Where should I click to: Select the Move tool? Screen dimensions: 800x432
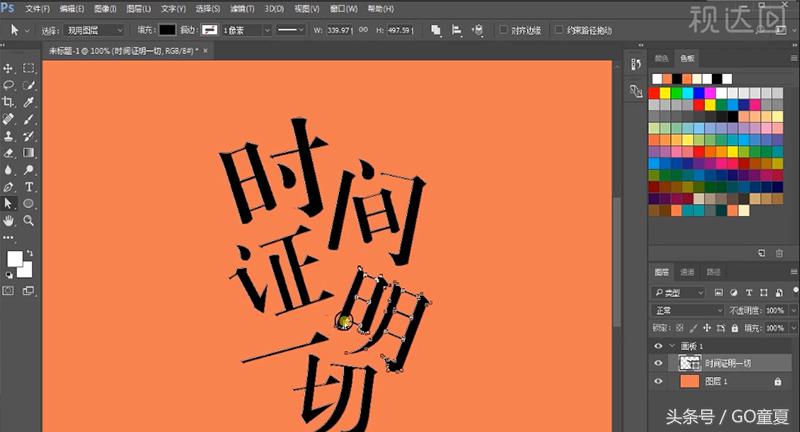click(8, 68)
